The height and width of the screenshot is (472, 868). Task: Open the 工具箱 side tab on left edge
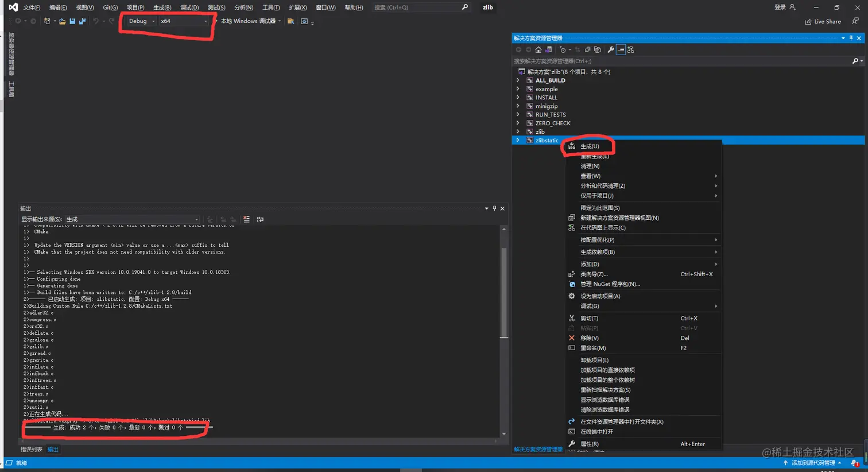11,89
